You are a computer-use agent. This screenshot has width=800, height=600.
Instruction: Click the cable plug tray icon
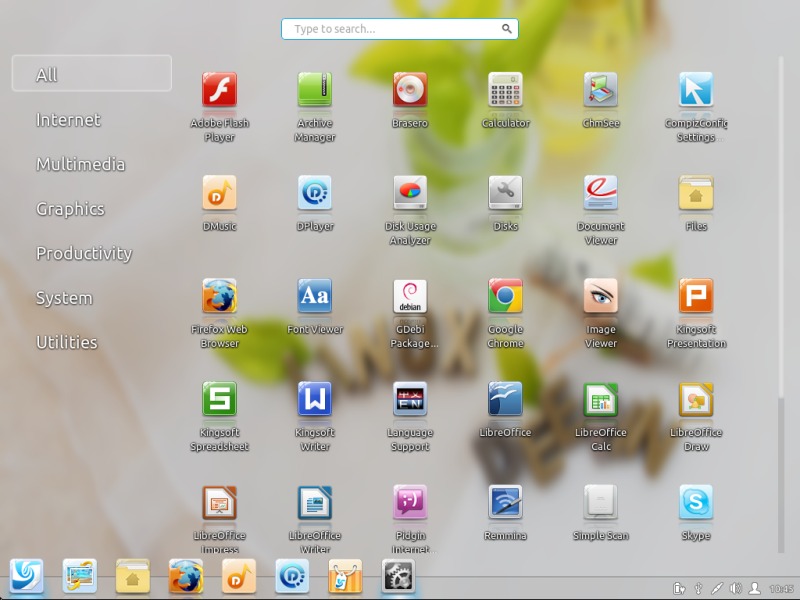pos(717,589)
